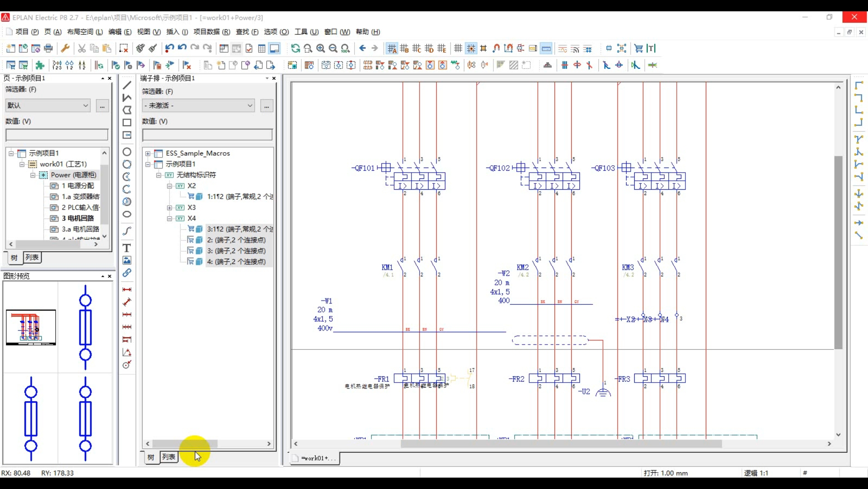The height and width of the screenshot is (489, 868).
Task: Select the polyline drawing tool
Action: (127, 97)
